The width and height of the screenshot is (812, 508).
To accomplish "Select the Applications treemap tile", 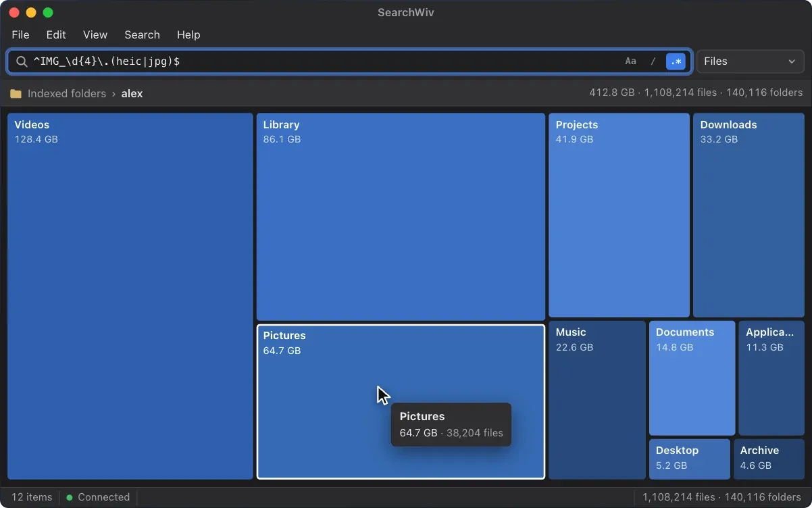I will [771, 378].
